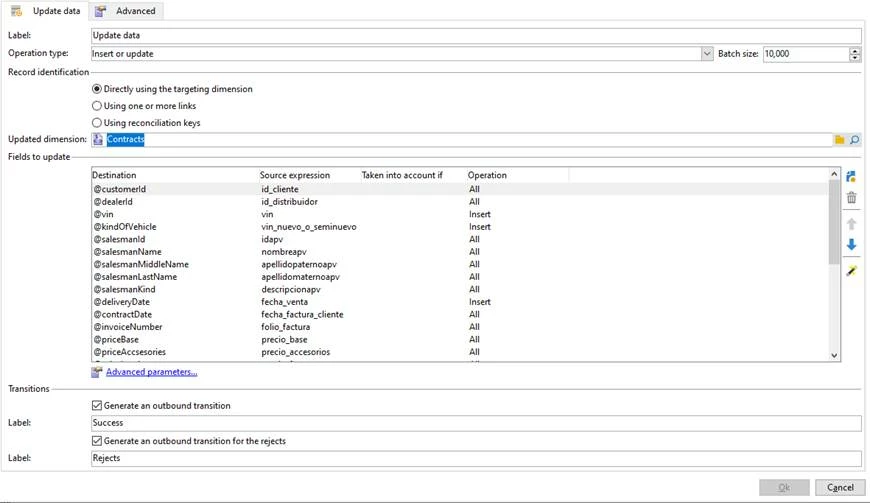Click the magic wand auto-map icon
The width and height of the screenshot is (870, 503).
(x=851, y=271)
